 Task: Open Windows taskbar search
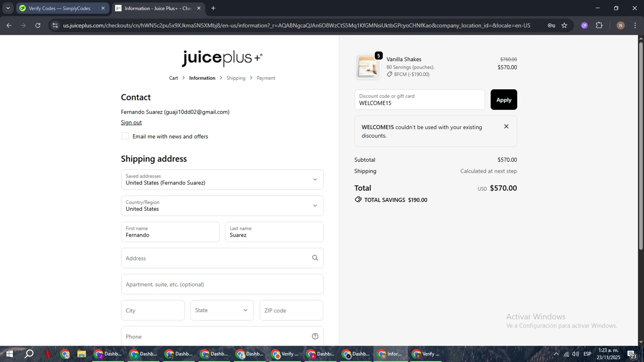[x=29, y=354]
